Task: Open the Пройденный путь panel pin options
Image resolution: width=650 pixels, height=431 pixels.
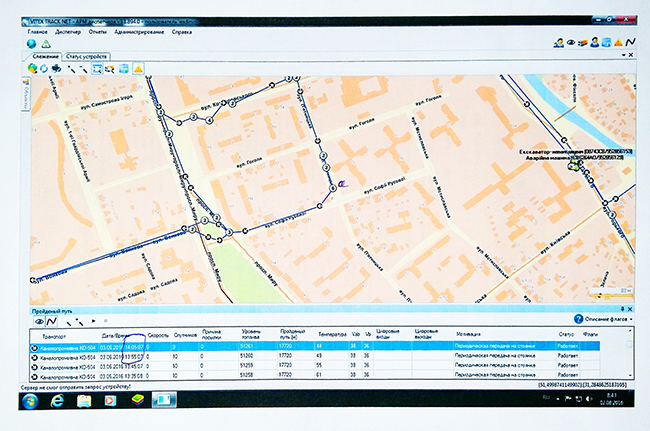Action: coord(622,310)
